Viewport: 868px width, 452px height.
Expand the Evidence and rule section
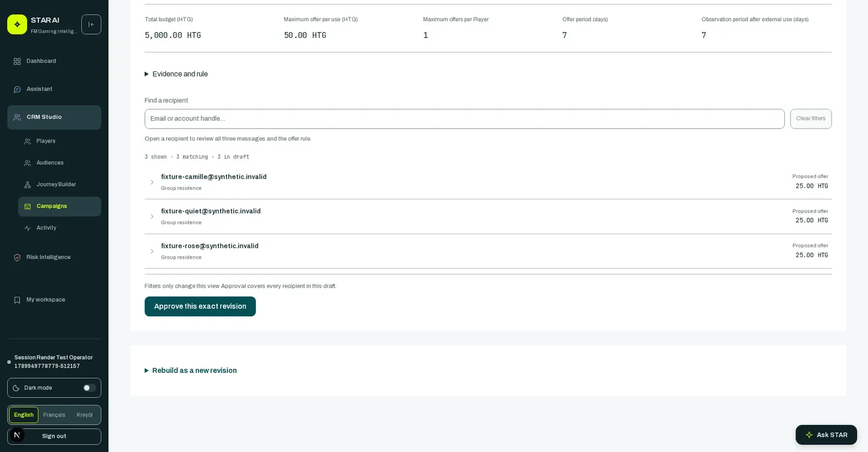pos(176,74)
